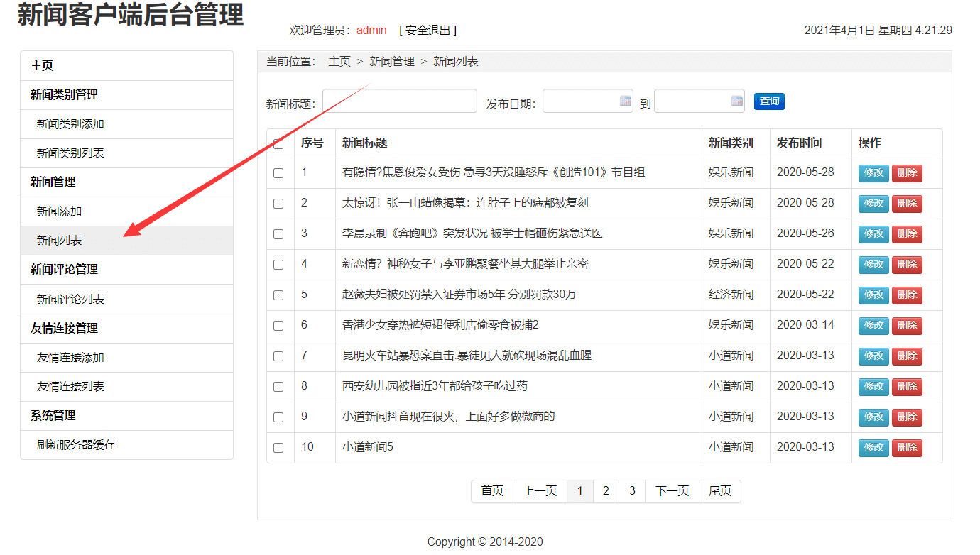Click 删除 for news row 9
Screen dimensions: 980x555
click(907, 417)
